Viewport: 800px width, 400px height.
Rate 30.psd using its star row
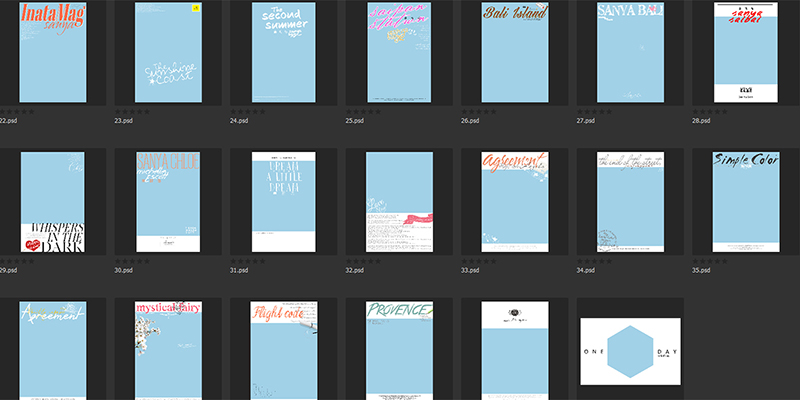pyautogui.click(x=133, y=261)
